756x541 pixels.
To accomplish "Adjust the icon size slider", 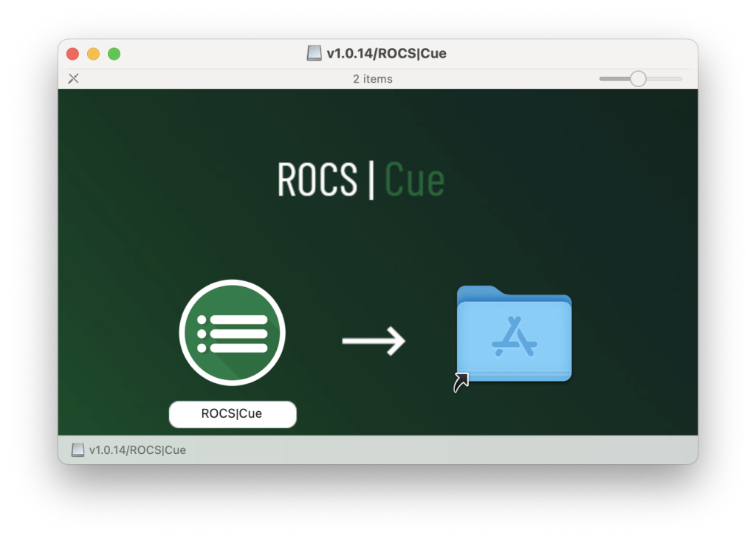I will point(637,78).
